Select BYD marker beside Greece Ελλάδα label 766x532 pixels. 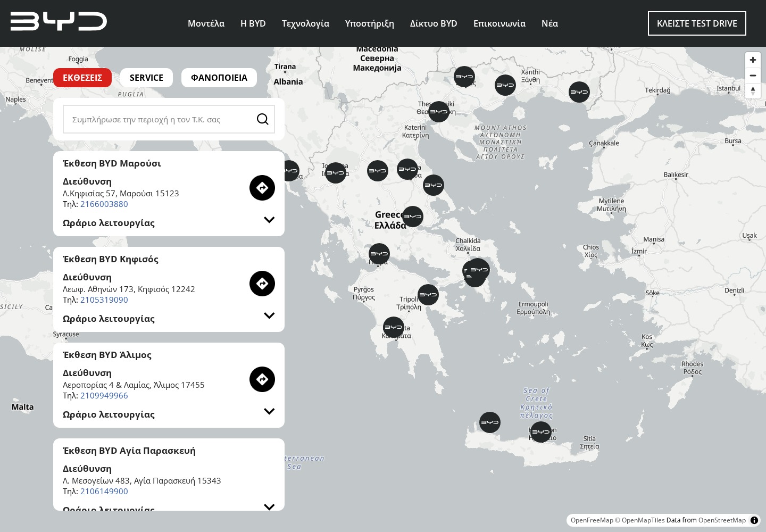coord(412,217)
